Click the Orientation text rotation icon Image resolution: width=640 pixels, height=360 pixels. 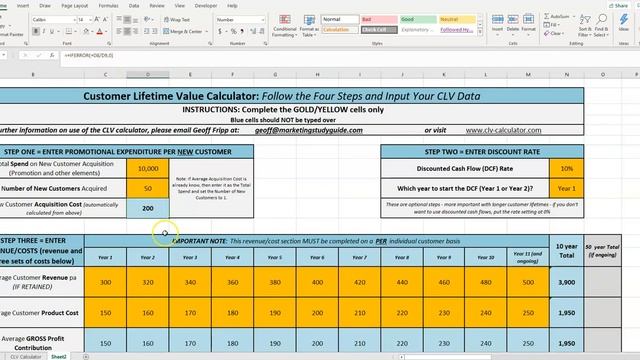pos(147,20)
